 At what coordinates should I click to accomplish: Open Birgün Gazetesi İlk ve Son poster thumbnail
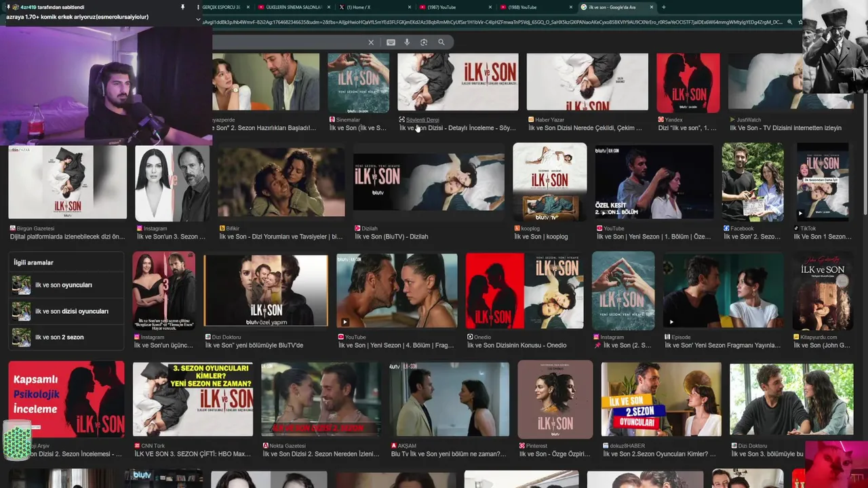point(67,182)
